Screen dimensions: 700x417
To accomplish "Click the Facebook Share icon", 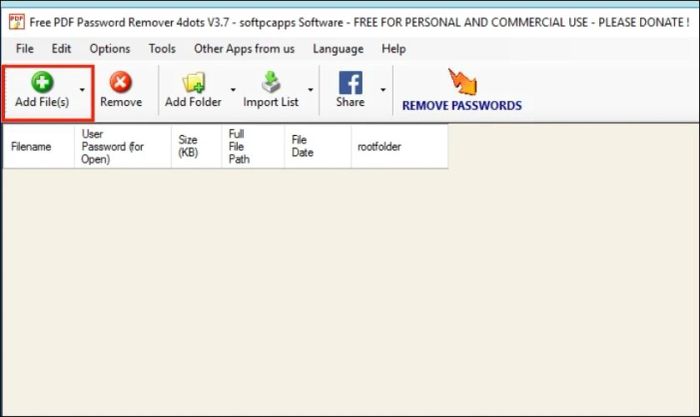I will click(x=350, y=83).
